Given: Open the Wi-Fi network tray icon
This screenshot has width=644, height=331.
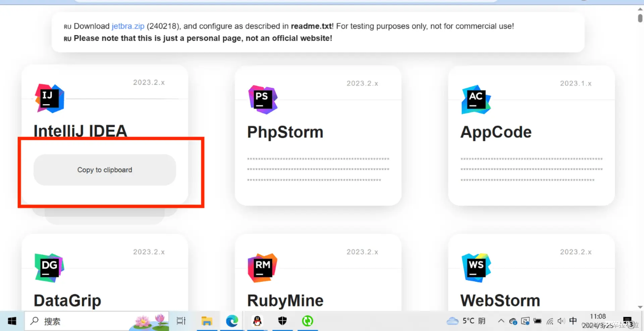Looking at the screenshot, I should 550,321.
